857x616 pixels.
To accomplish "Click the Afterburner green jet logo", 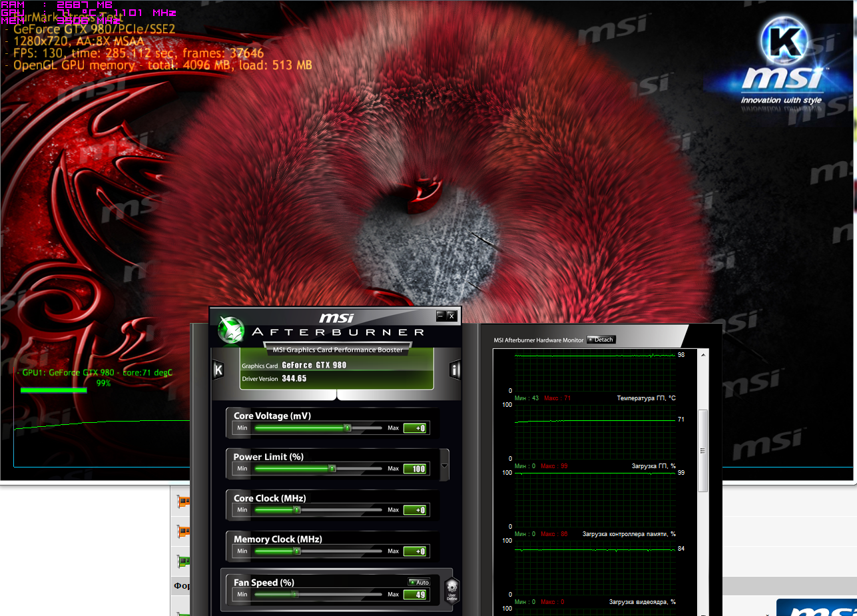I will [230, 331].
